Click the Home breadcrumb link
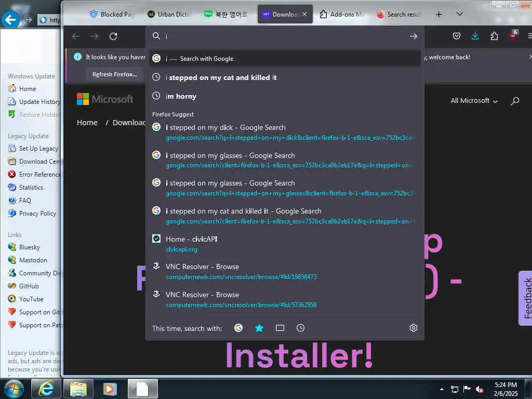Image resolution: width=532 pixels, height=399 pixels. point(87,123)
